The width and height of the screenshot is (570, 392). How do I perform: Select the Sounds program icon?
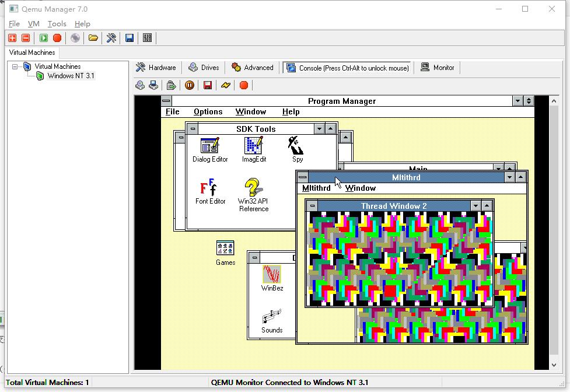coord(272,321)
